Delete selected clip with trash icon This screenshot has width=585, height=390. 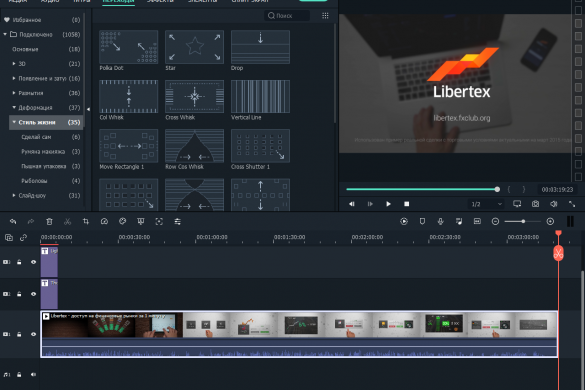coord(49,222)
